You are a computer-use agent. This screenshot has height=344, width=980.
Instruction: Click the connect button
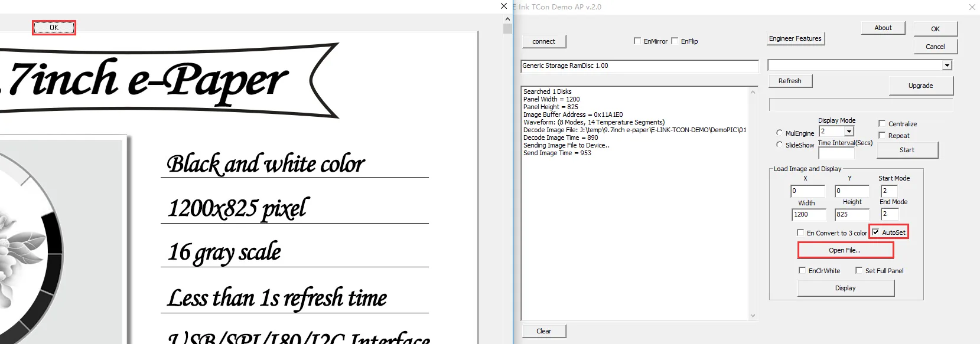[x=544, y=41]
